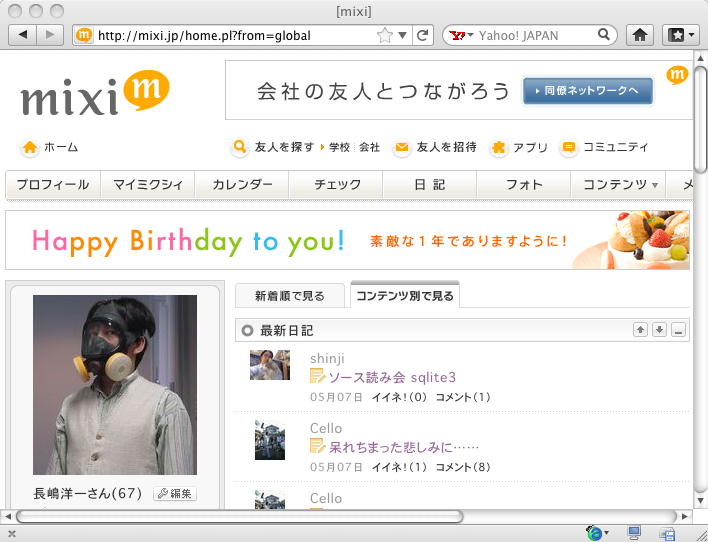Open プロフィール menu tab
The width and height of the screenshot is (708, 542).
point(53,185)
